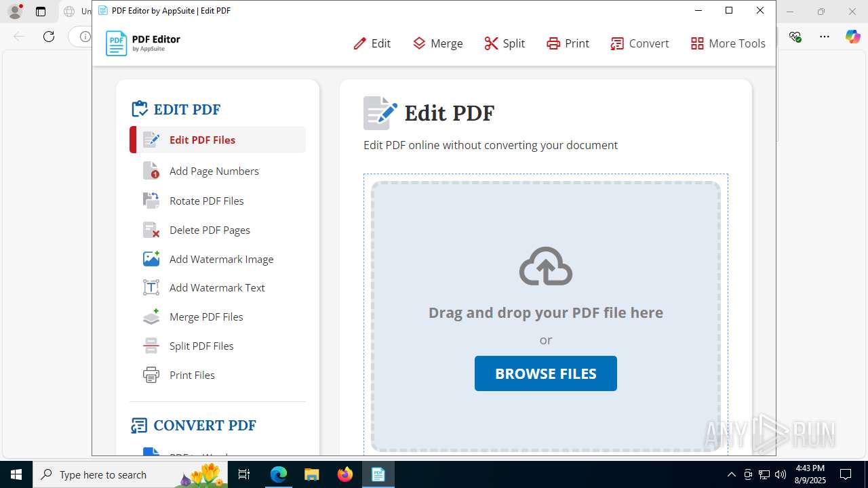Click the Edge tab actions icon
The height and width of the screenshot is (488, 868).
tap(41, 12)
